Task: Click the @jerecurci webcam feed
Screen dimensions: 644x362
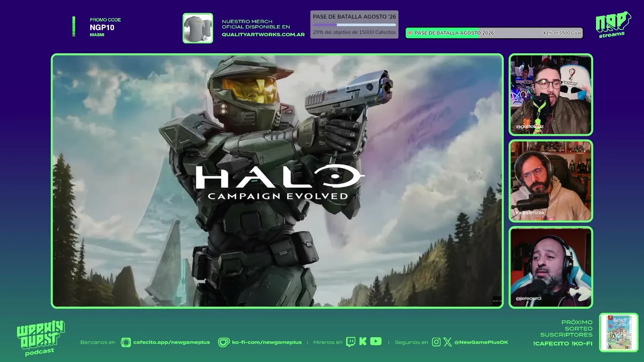Action: tap(551, 267)
